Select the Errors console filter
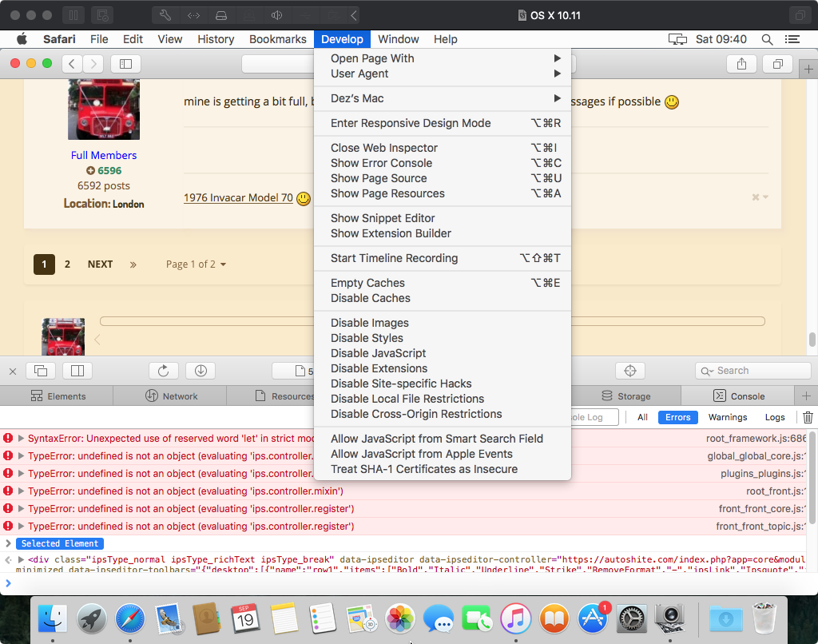This screenshot has width=818, height=644. pyautogui.click(x=677, y=417)
